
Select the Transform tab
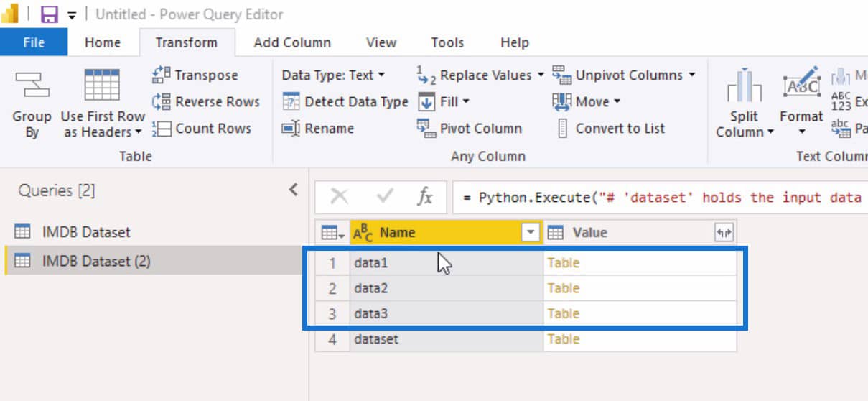coord(187,42)
